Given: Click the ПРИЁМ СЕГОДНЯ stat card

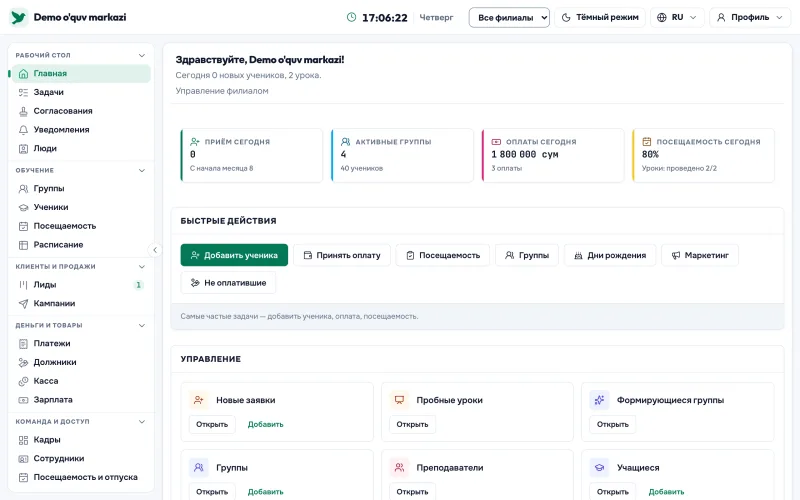Looking at the screenshot, I should (252, 155).
